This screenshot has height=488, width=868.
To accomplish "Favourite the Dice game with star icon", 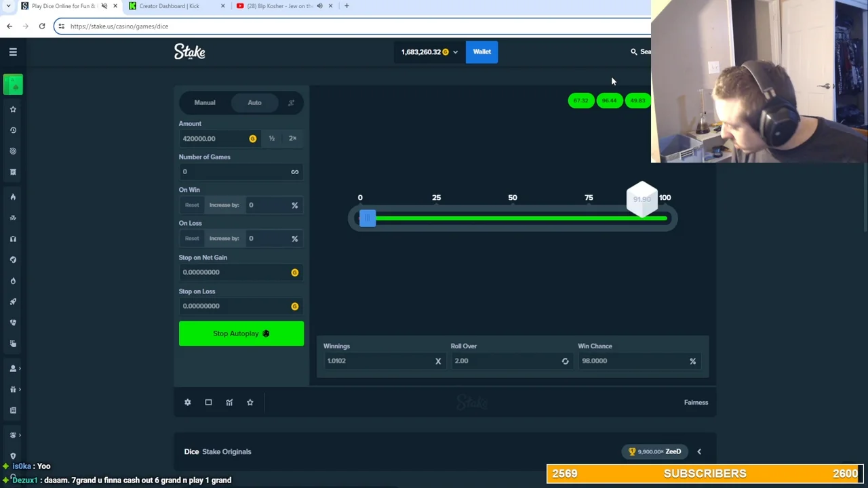I will [x=250, y=403].
